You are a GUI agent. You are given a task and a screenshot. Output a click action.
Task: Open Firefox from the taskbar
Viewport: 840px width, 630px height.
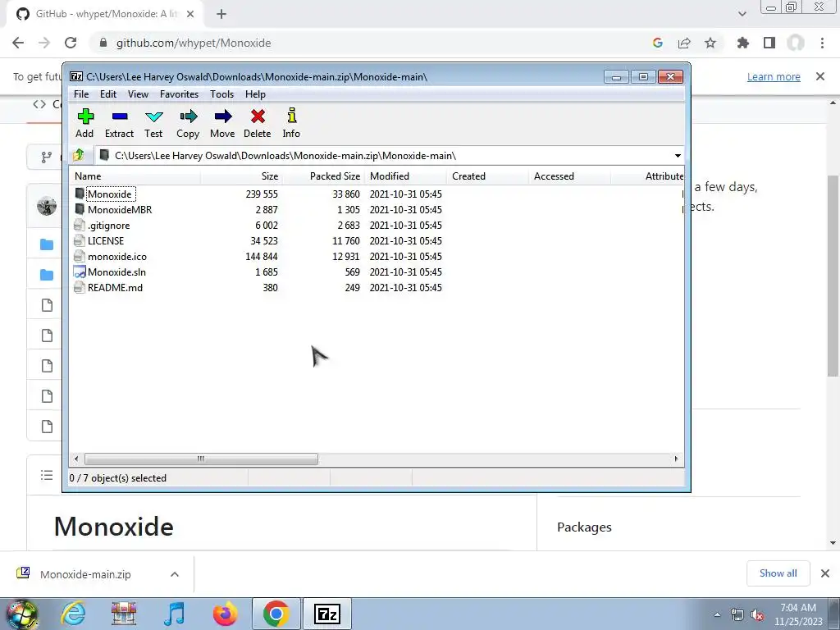[225, 614]
